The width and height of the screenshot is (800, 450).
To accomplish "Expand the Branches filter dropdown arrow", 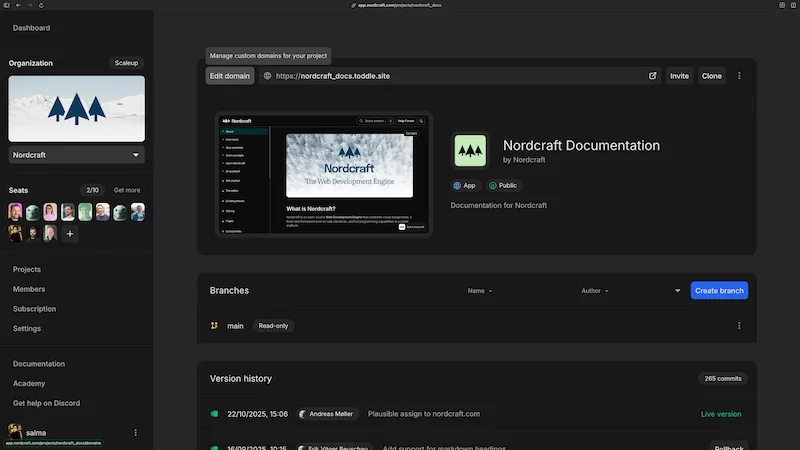I will coord(678,291).
